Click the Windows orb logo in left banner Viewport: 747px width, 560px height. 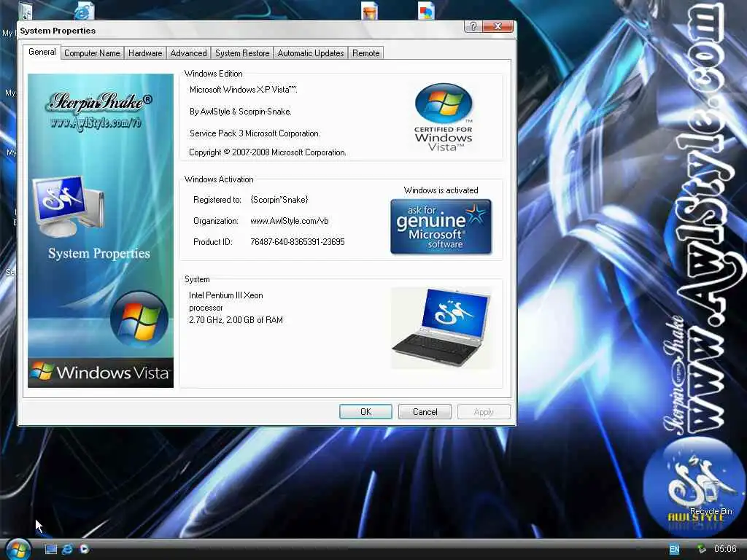139,319
